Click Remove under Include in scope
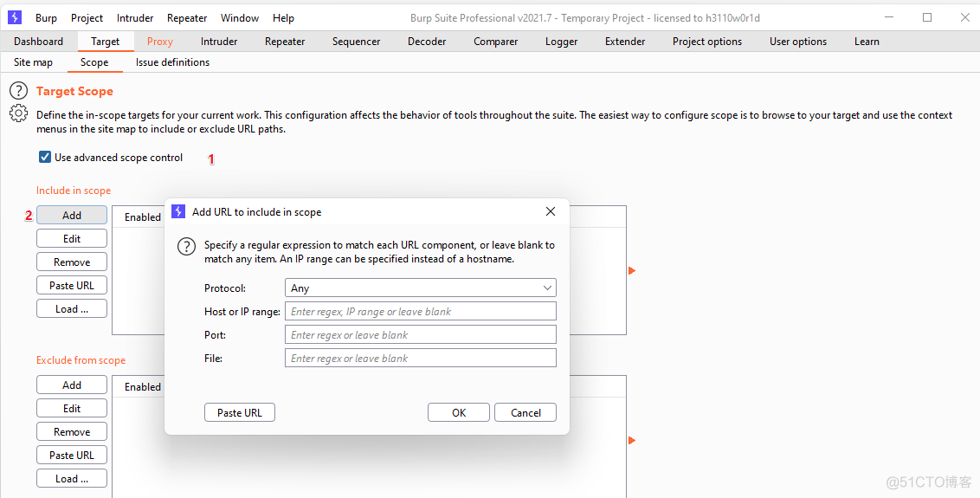Screen dimensions: 980x498 (x=72, y=262)
